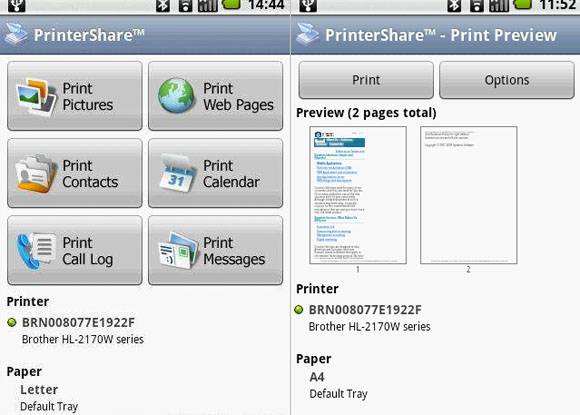
Task: Choose the Print Calendar button
Action: pyautogui.click(x=216, y=173)
